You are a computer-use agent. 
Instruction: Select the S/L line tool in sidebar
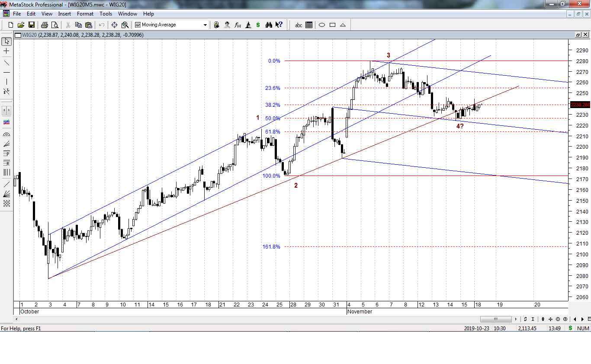point(6,91)
